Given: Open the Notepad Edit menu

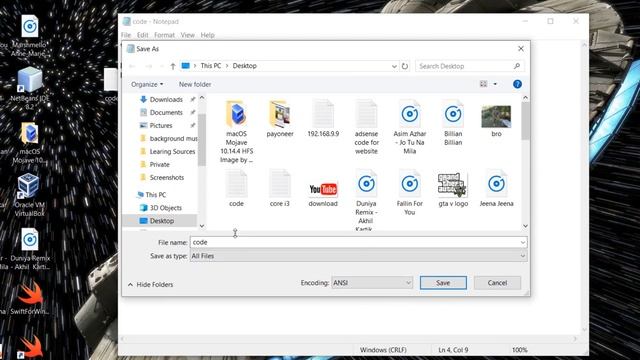Looking at the screenshot, I should [x=142, y=35].
